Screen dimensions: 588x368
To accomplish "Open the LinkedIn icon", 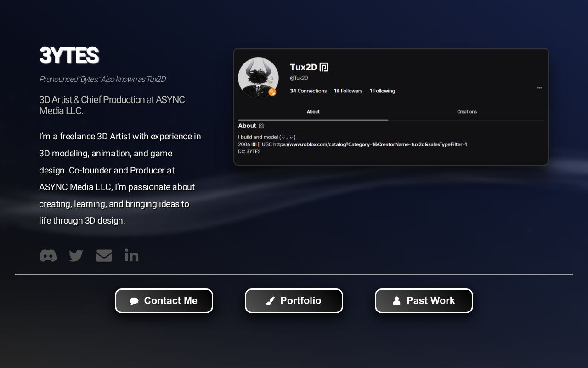I will [x=131, y=255].
